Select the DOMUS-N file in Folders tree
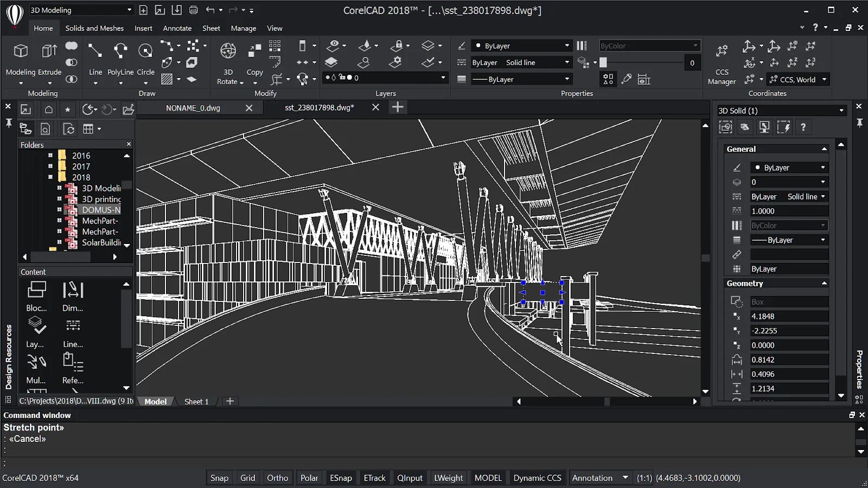868x488 pixels. coord(101,210)
